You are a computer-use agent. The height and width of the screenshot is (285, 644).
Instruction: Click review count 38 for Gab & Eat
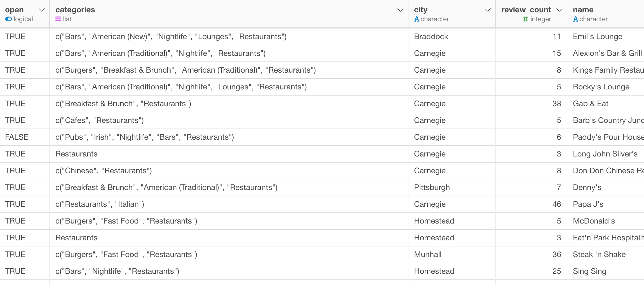coord(531,104)
